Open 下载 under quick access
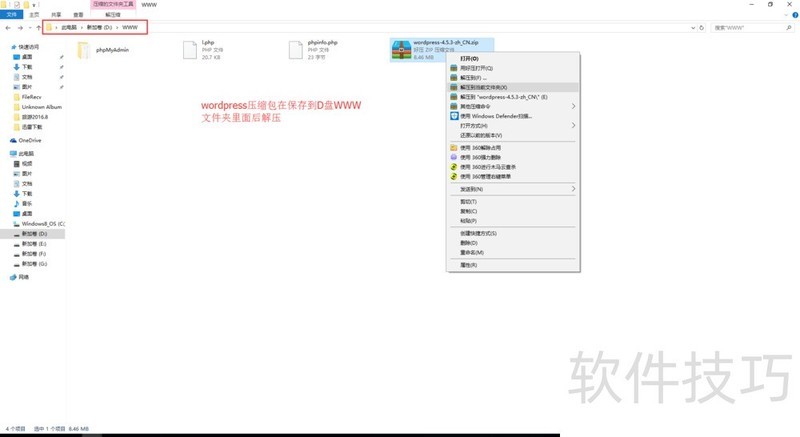Image resolution: width=800 pixels, height=437 pixels. click(x=27, y=67)
